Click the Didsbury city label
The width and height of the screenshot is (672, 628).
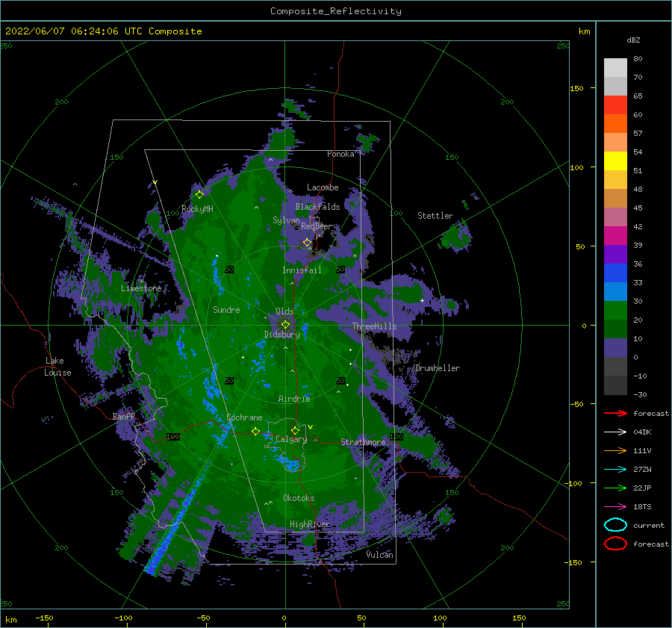click(281, 335)
